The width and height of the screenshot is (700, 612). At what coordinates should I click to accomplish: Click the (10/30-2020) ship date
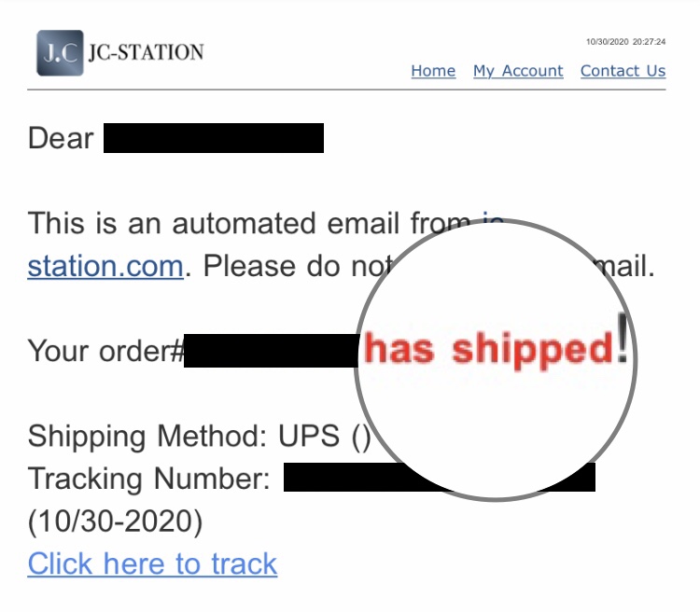[115, 521]
